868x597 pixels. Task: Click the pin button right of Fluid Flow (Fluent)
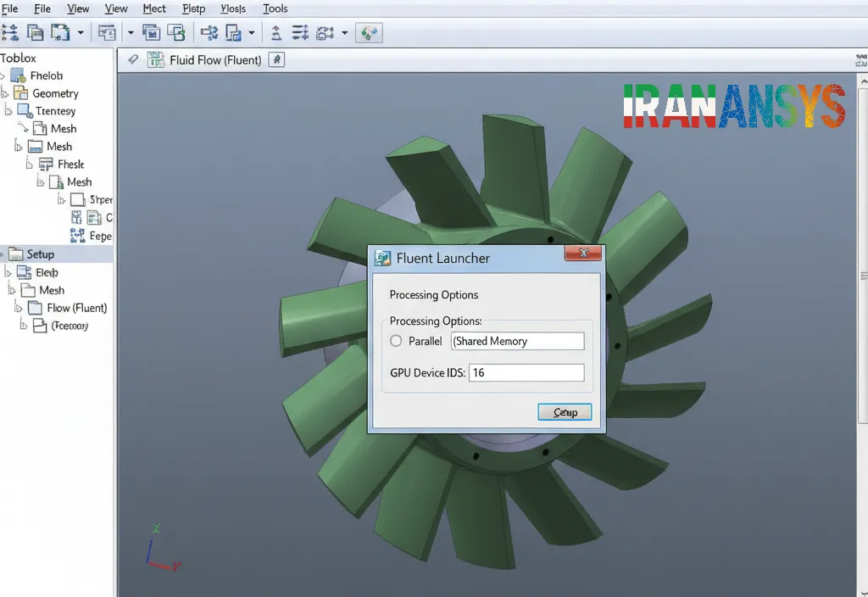pyautogui.click(x=276, y=59)
